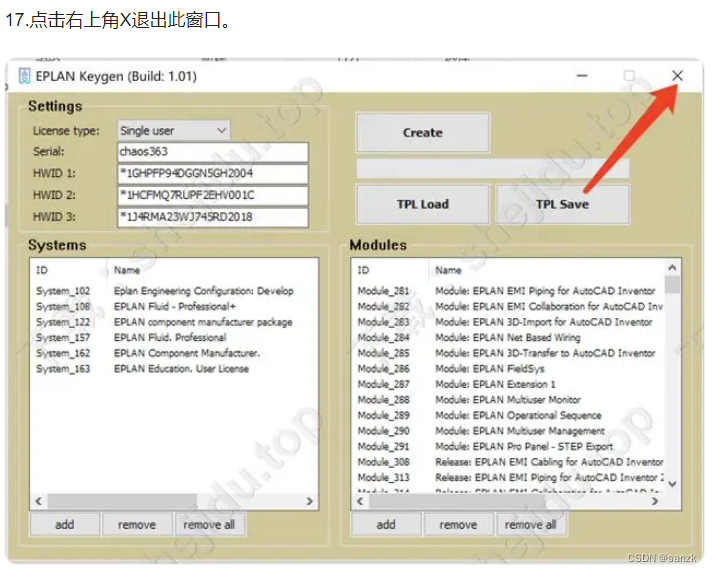
Task: Click Systems list scroll left arrow
Action: pyautogui.click(x=39, y=501)
